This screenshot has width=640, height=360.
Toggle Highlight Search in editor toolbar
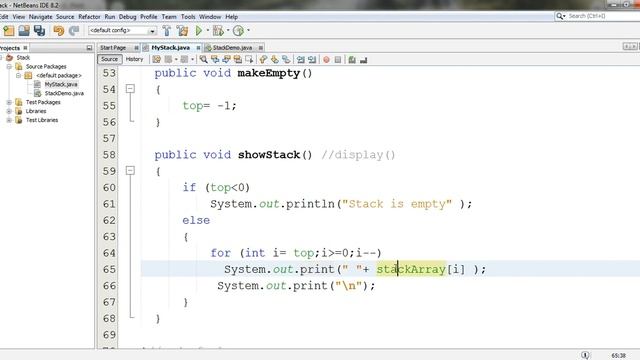[238, 60]
